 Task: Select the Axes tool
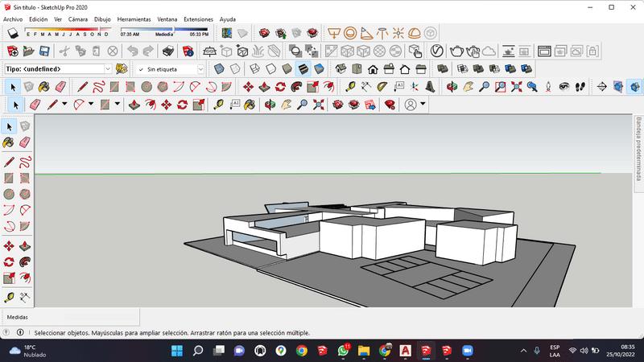tap(415, 87)
